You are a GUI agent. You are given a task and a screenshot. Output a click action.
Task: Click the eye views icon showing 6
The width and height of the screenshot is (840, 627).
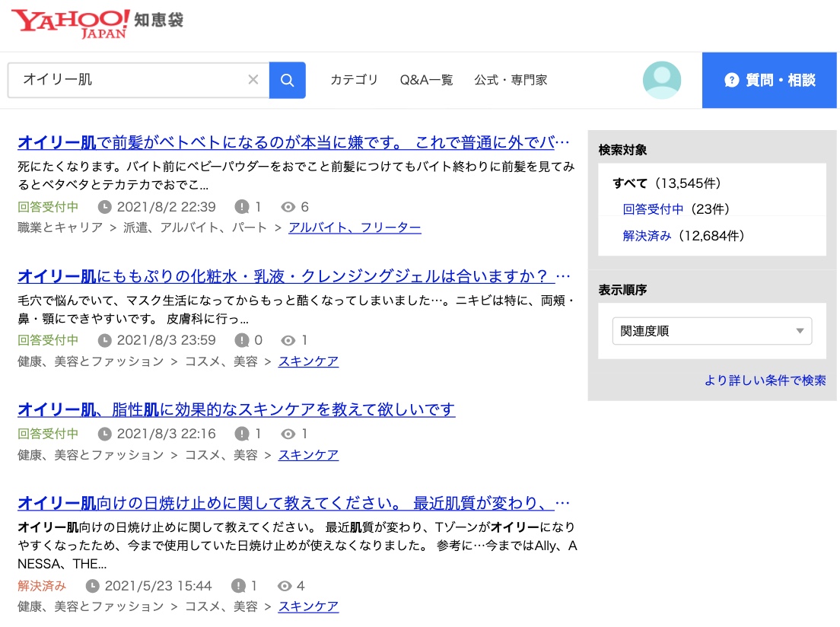click(288, 207)
